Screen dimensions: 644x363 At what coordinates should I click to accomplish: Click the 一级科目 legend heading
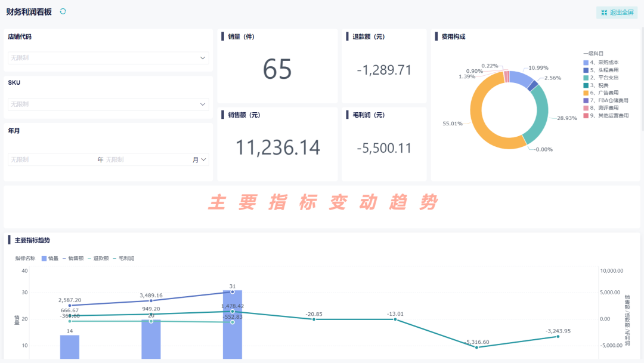[593, 54]
